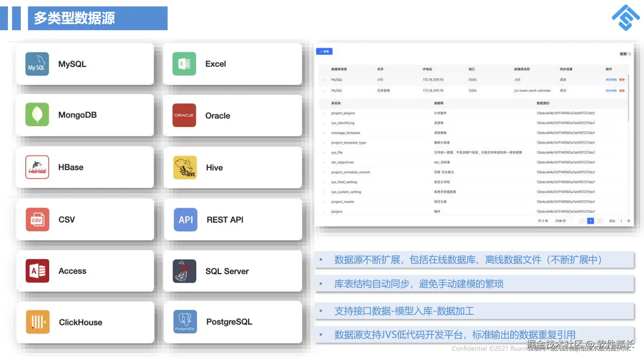644x359 pixels.
Task: Click the blue REST API icon
Action: pos(186,219)
